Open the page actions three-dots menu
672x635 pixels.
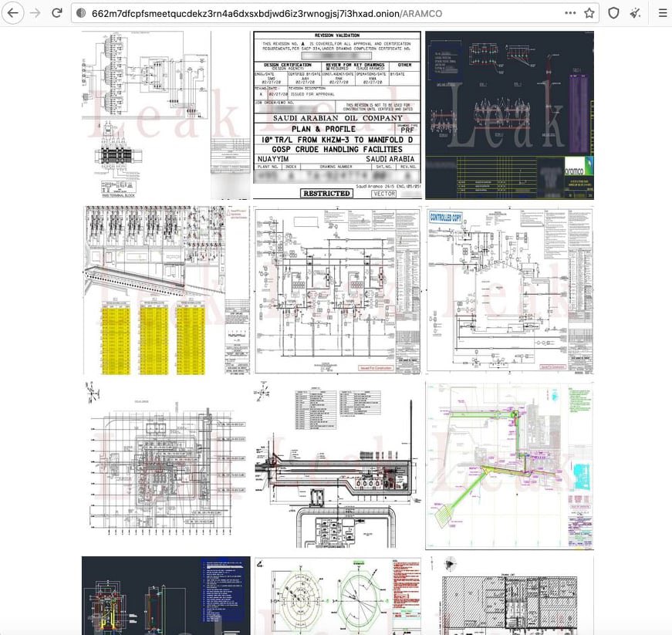coord(570,13)
